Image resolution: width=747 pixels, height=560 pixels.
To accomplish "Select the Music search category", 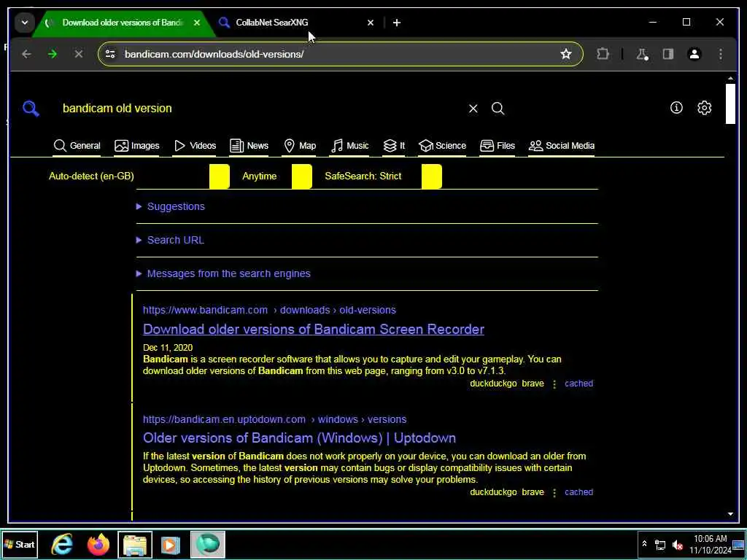I will tap(349, 146).
